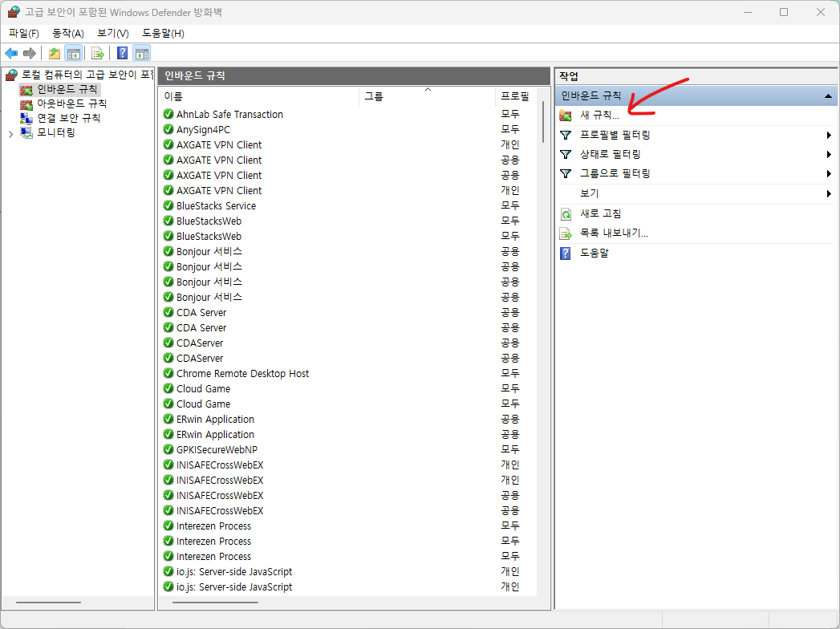Expand the 모니터링 tree node
Viewport: 840px width, 629px height.
(x=10, y=134)
